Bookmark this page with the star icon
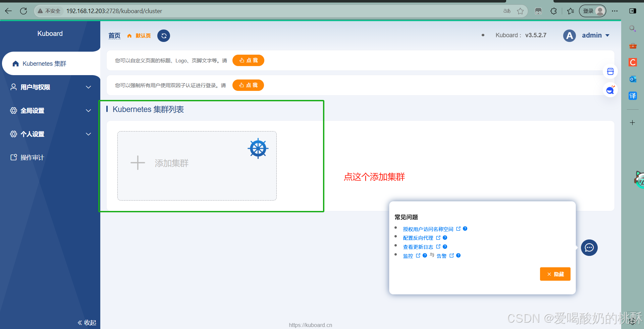The width and height of the screenshot is (644, 329). [520, 11]
